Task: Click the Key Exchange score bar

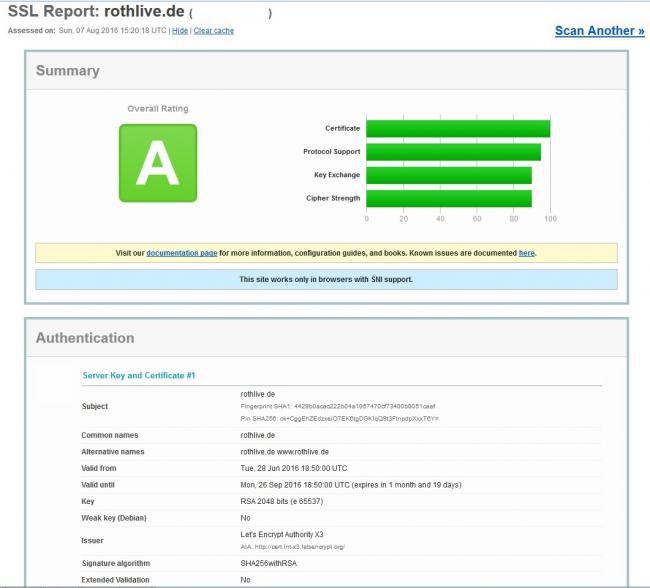Action: click(x=449, y=175)
